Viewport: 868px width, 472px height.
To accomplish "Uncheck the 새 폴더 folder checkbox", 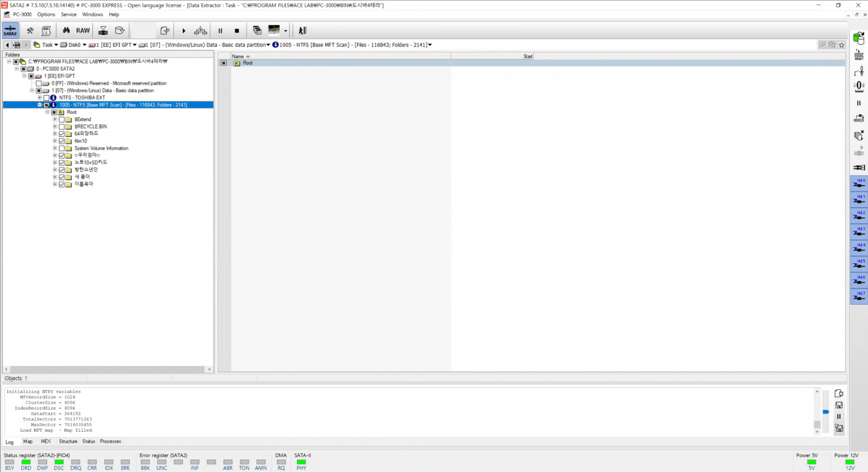I will coord(61,177).
